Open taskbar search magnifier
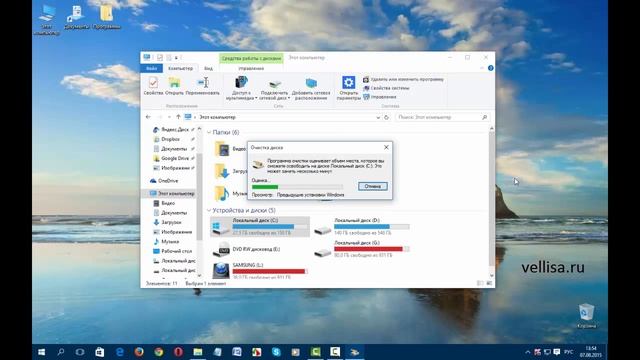Viewport: 640px width, 360px height. click(x=61, y=352)
